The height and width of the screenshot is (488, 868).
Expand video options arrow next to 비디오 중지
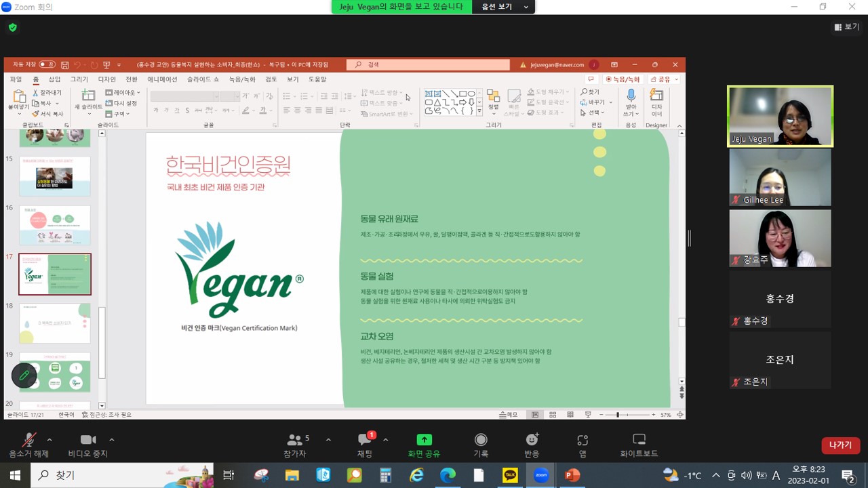[x=112, y=440]
